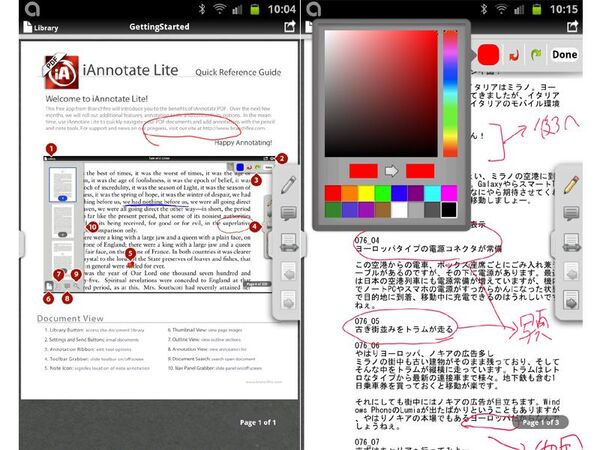The image size is (600, 450).
Task: Select the orange preset swatch
Action: (x=349, y=193)
